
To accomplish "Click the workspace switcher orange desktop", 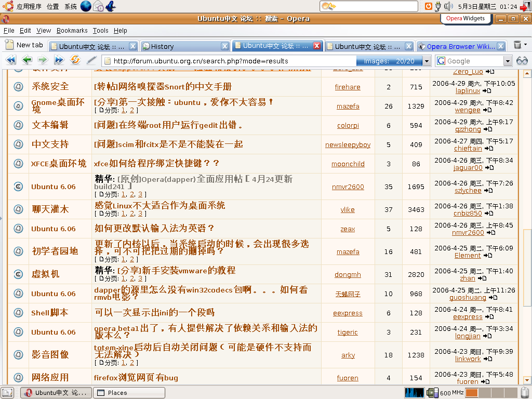I will pos(471,393).
